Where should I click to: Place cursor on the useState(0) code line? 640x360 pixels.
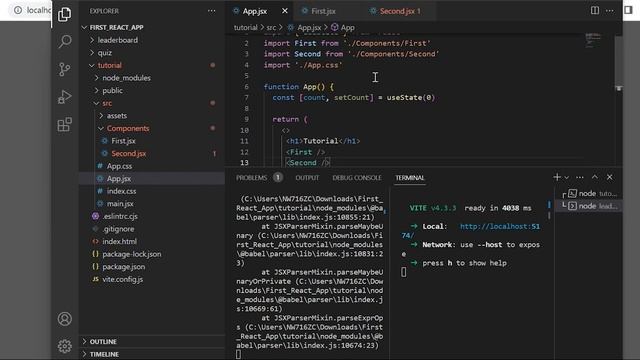(x=353, y=98)
